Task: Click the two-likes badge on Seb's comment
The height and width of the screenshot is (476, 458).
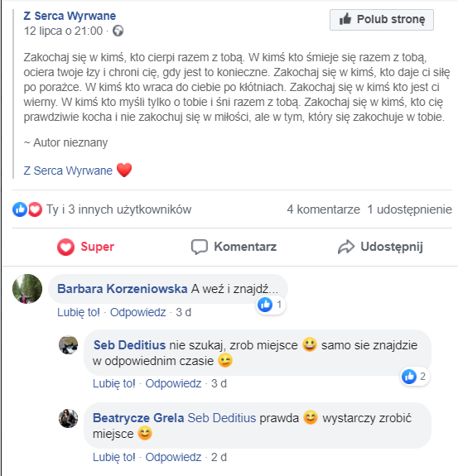Action: tap(415, 377)
